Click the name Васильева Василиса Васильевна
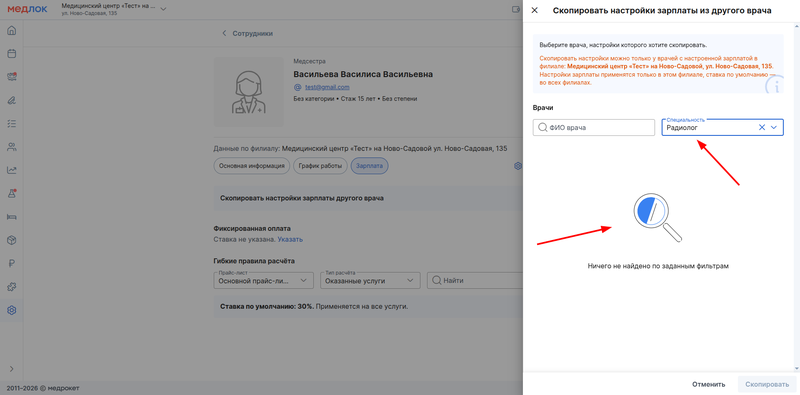Image resolution: width=800 pixels, height=395 pixels. (363, 74)
